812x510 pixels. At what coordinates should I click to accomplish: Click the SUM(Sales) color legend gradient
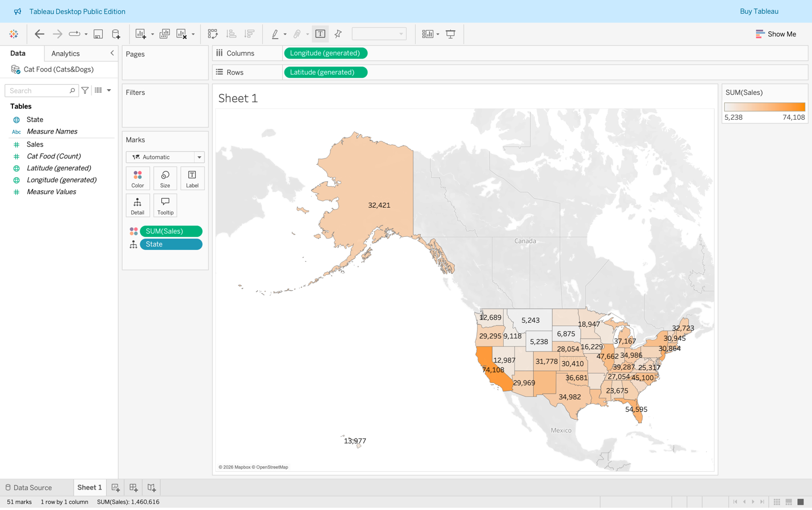tap(765, 107)
